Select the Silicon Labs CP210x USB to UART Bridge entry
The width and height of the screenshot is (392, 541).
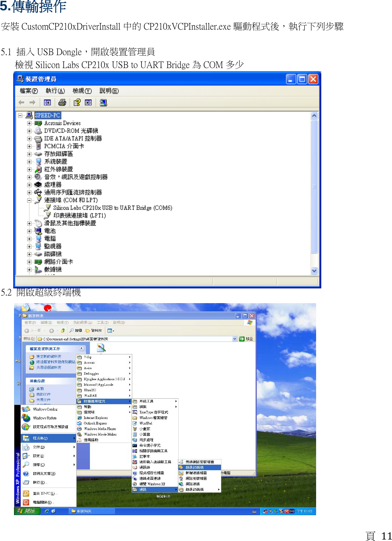(112, 208)
